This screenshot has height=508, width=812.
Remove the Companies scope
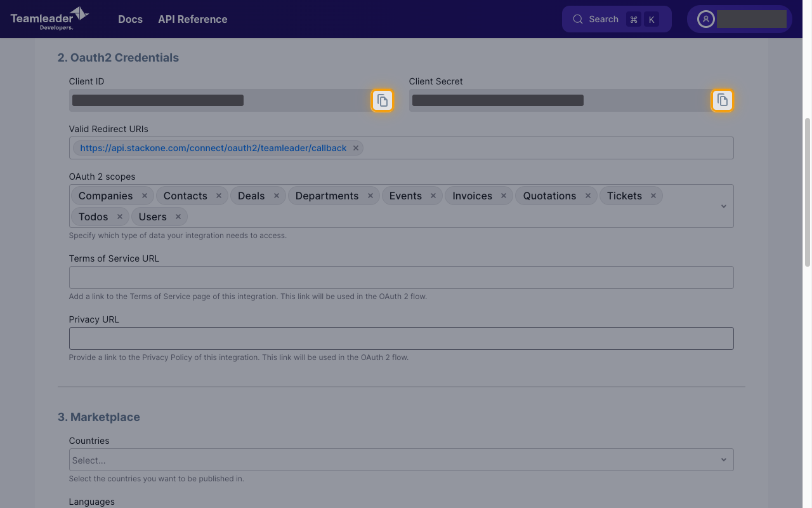tap(145, 196)
